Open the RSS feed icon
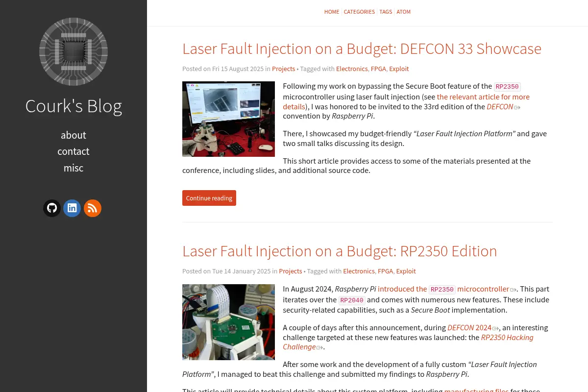The height and width of the screenshot is (392, 588). click(93, 208)
